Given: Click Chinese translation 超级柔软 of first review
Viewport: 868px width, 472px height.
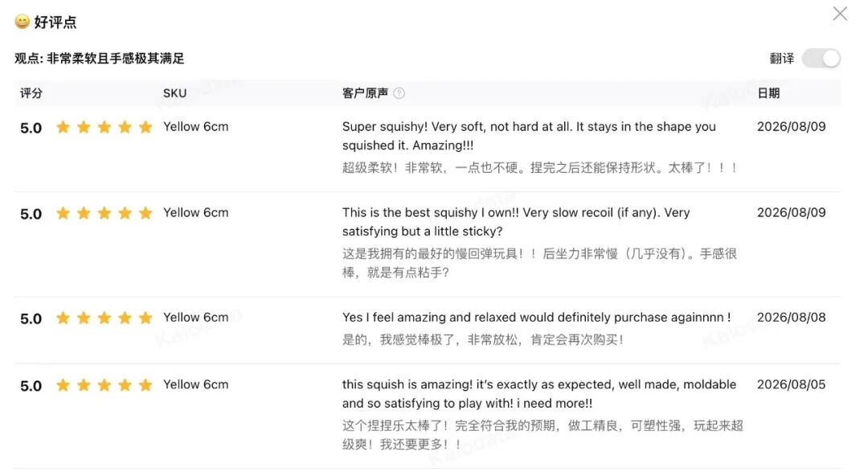Looking at the screenshot, I should (540, 167).
